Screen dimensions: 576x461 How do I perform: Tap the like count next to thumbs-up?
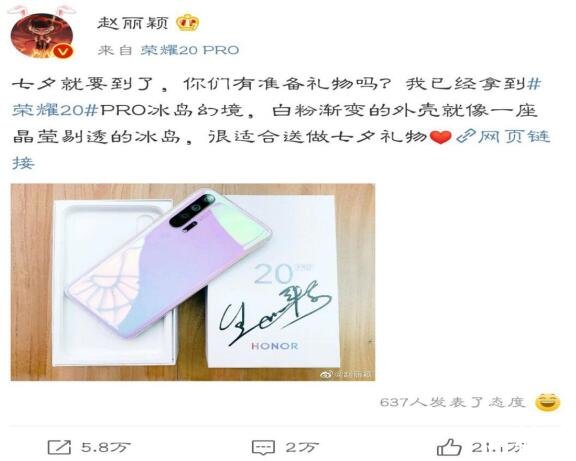pos(498,447)
